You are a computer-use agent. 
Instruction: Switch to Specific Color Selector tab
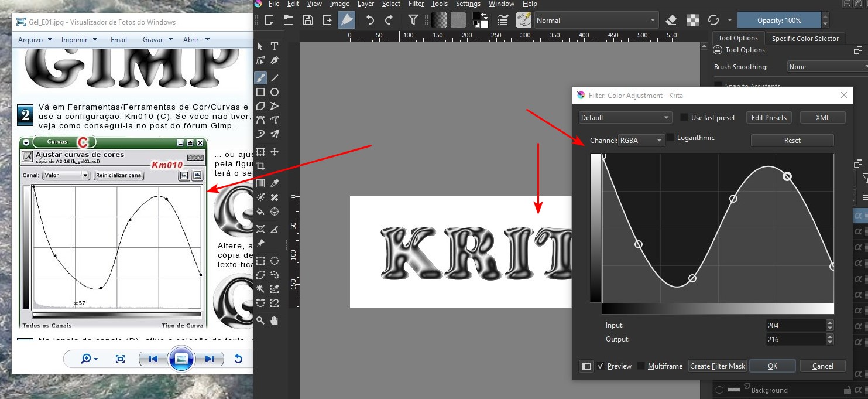tap(805, 39)
